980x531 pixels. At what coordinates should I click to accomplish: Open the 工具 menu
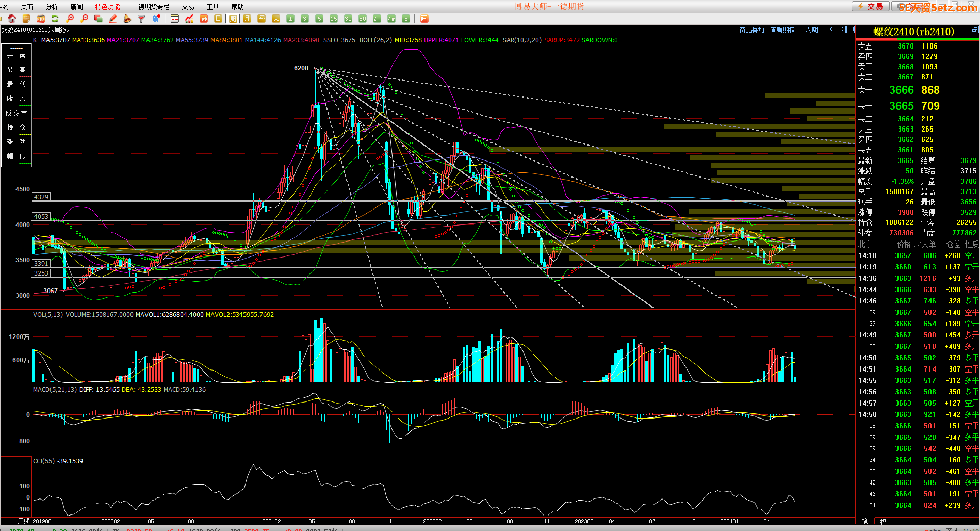click(213, 7)
